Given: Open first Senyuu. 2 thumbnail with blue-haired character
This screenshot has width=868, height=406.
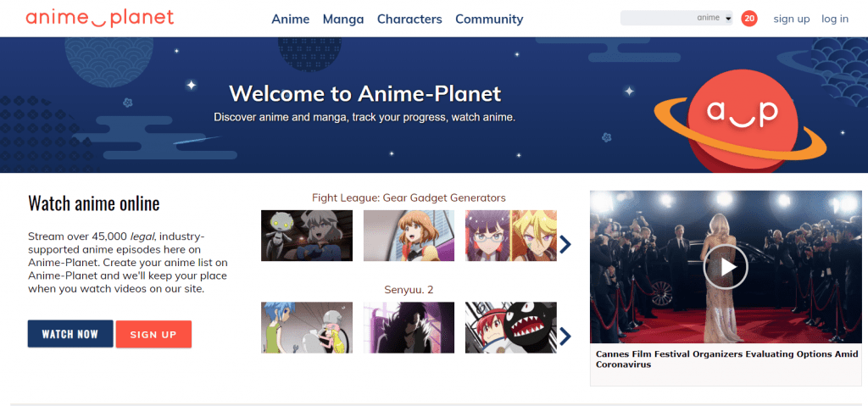Looking at the screenshot, I should 307,327.
